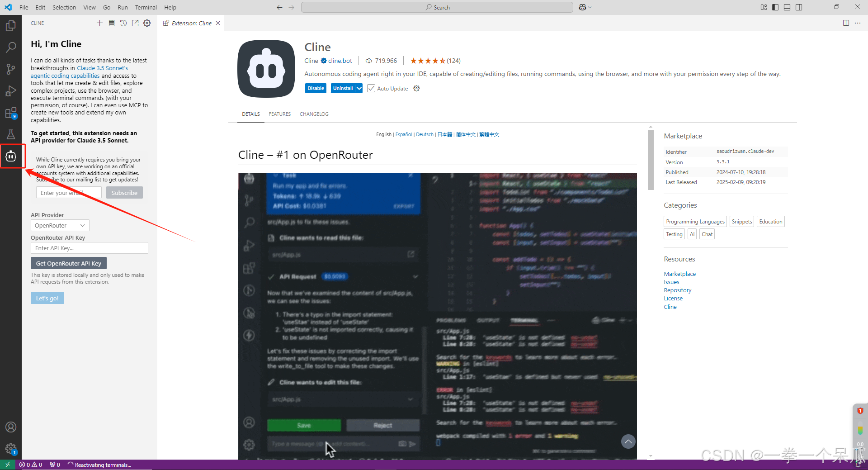868x470 pixels.
Task: Close Extension: Cline editor tab
Action: (218, 23)
